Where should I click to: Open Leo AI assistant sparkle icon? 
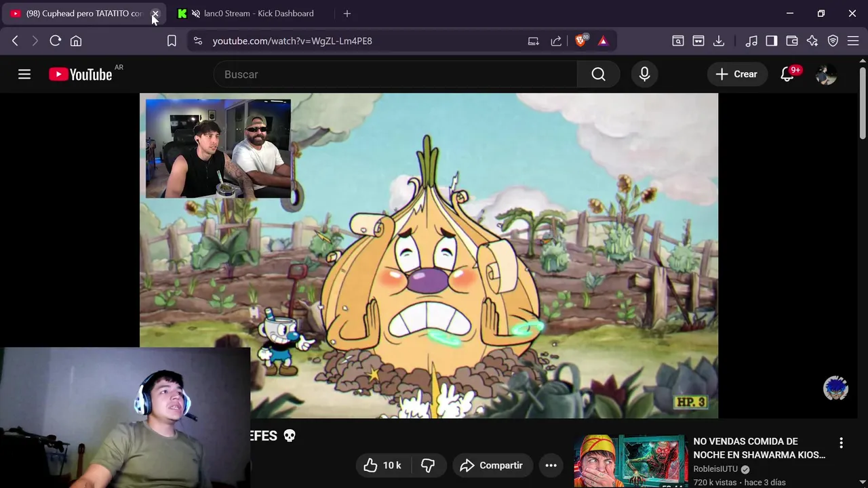812,41
